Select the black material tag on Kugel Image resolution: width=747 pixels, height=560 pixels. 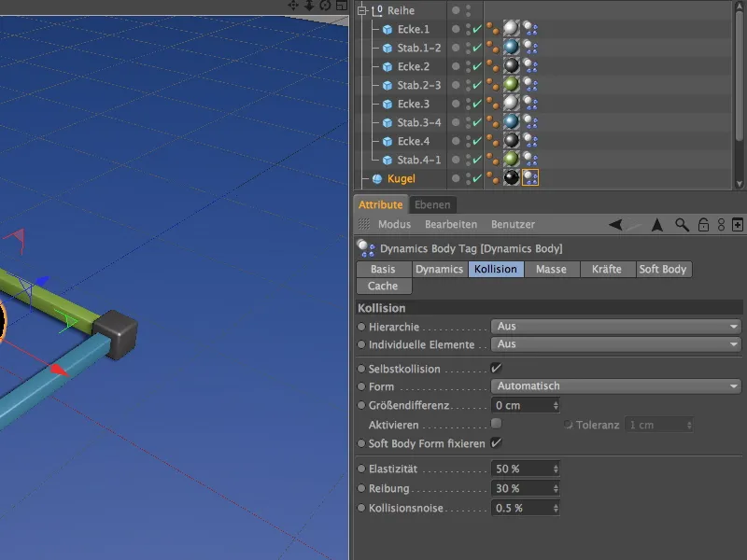[511, 178]
